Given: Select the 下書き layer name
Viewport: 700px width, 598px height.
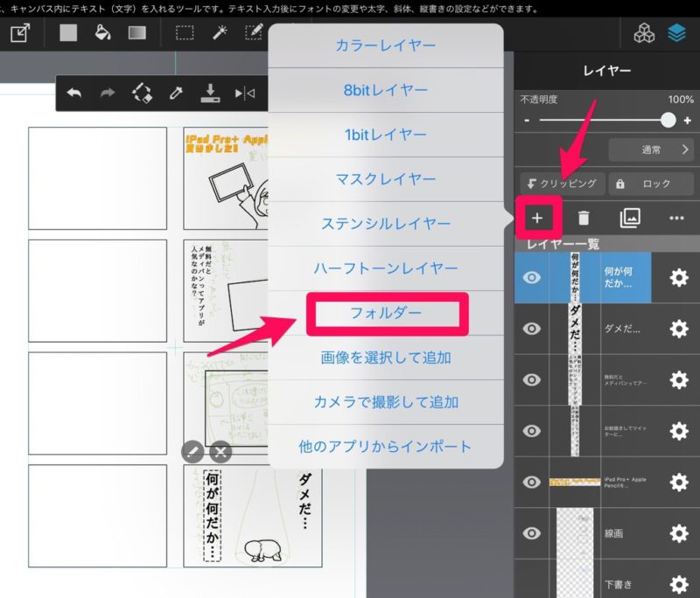Looking at the screenshot, I should pyautogui.click(x=618, y=585).
